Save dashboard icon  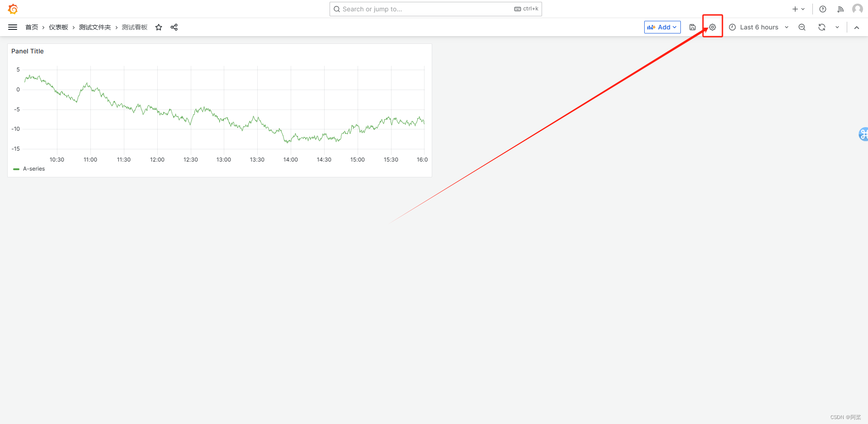tap(692, 27)
